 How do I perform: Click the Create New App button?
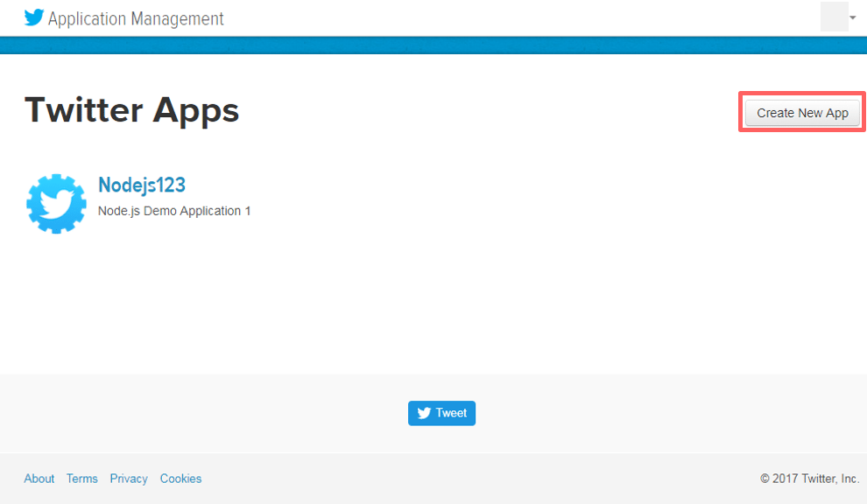pyautogui.click(x=802, y=113)
